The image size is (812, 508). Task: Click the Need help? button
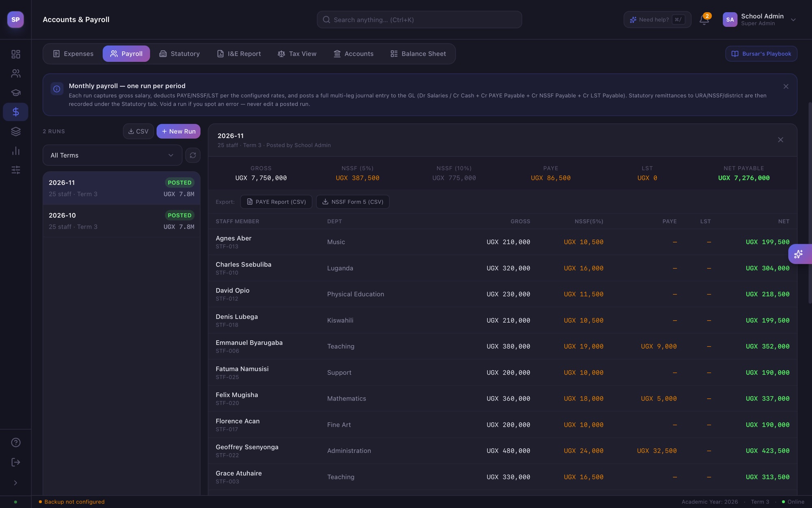[x=657, y=20]
